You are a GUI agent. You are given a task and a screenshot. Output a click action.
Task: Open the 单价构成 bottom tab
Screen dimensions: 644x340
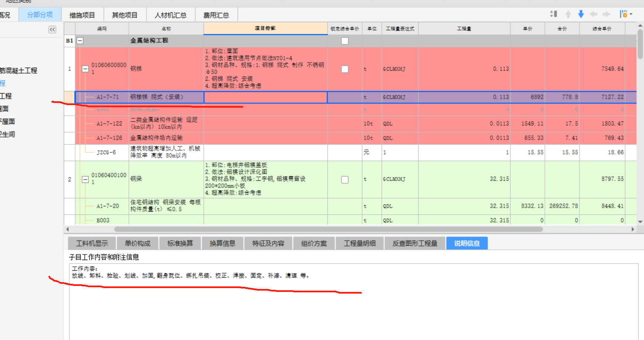(x=137, y=243)
